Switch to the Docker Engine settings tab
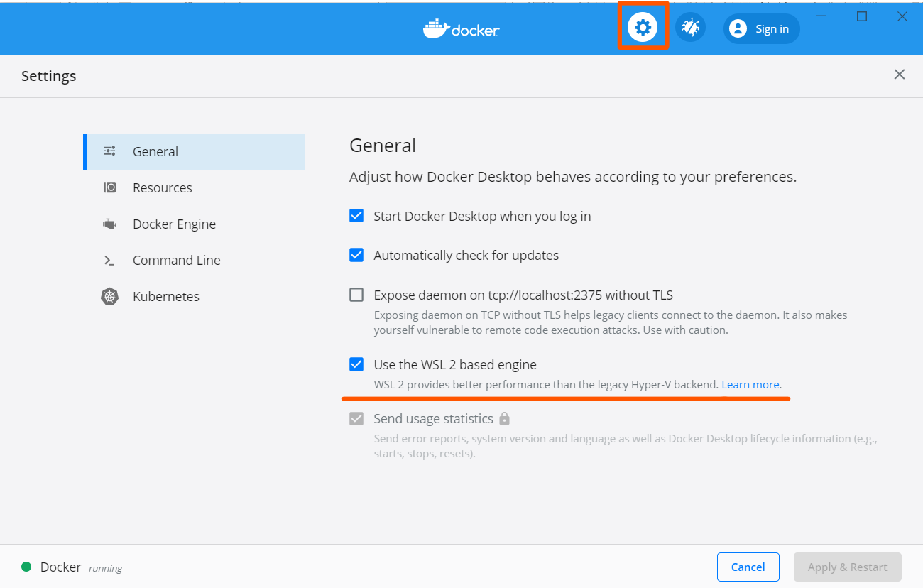This screenshot has width=923, height=588. coord(174,223)
